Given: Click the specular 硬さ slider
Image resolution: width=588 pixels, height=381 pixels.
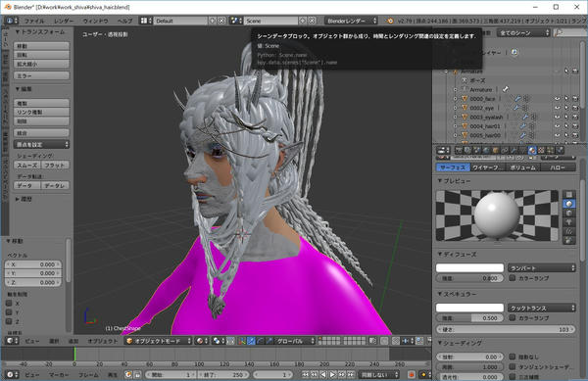Looking at the screenshot, I should (x=506, y=329).
